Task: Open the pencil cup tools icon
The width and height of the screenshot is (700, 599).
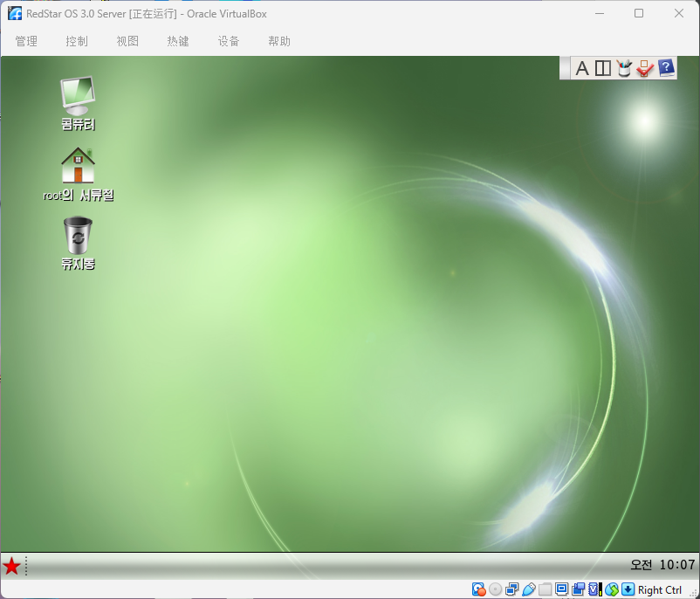Action: click(623, 68)
